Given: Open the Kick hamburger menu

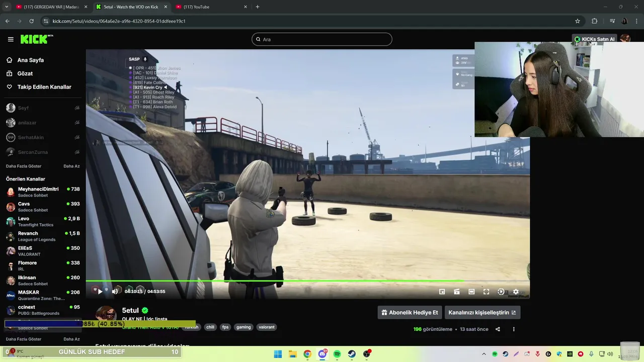Looking at the screenshot, I should click(x=11, y=39).
